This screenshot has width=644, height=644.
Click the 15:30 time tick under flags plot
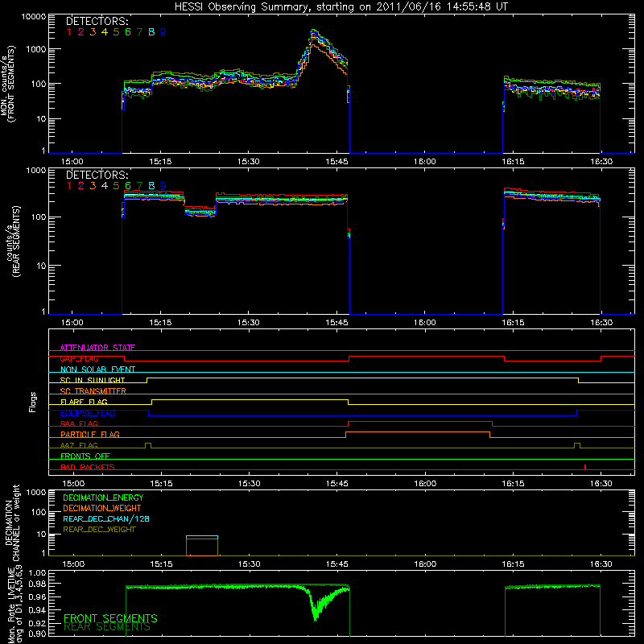click(249, 484)
